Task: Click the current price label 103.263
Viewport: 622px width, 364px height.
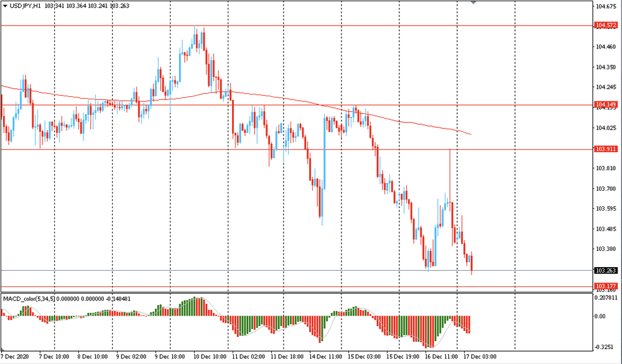Action: click(x=606, y=271)
